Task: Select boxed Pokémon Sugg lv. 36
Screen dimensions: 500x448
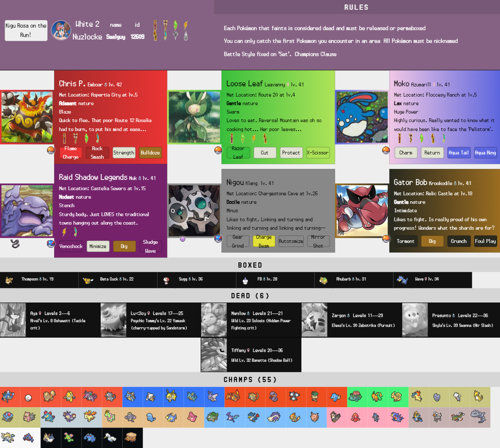Action: pyautogui.click(x=197, y=280)
